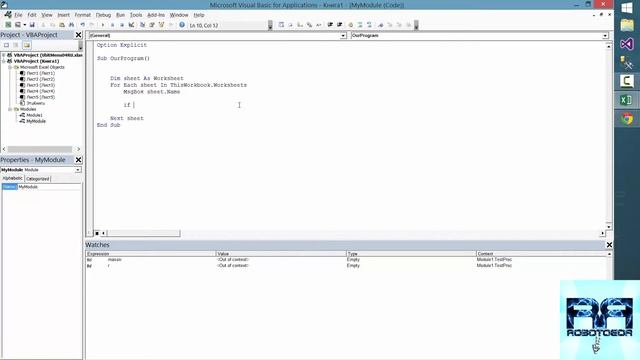Switch to the Alphabetic properties tab
The height and width of the screenshot is (360, 640).
[x=13, y=178]
